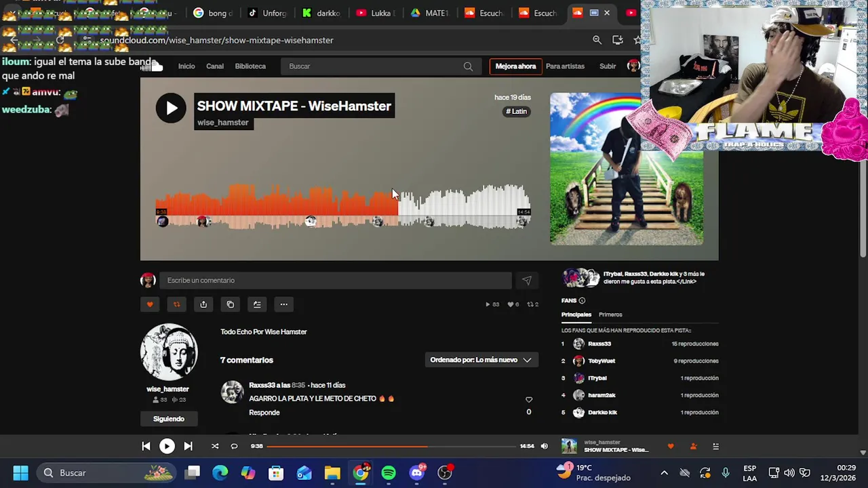This screenshot has height=488, width=868.
Task: Open fan TobyWuet in the top fans list
Action: (601, 361)
